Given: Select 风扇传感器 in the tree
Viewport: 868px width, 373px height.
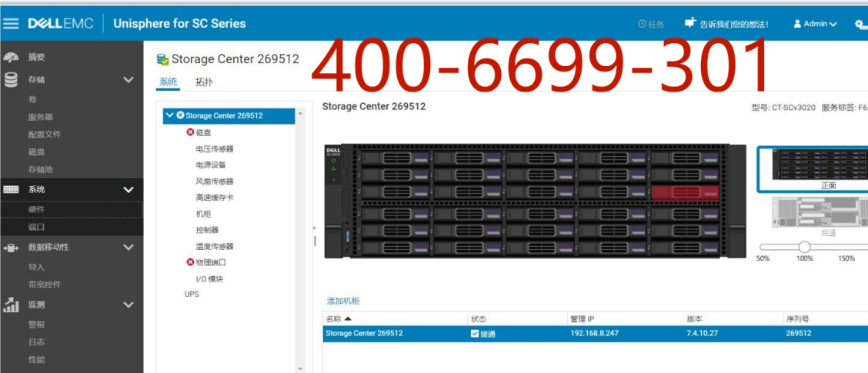Looking at the screenshot, I should (x=215, y=182).
